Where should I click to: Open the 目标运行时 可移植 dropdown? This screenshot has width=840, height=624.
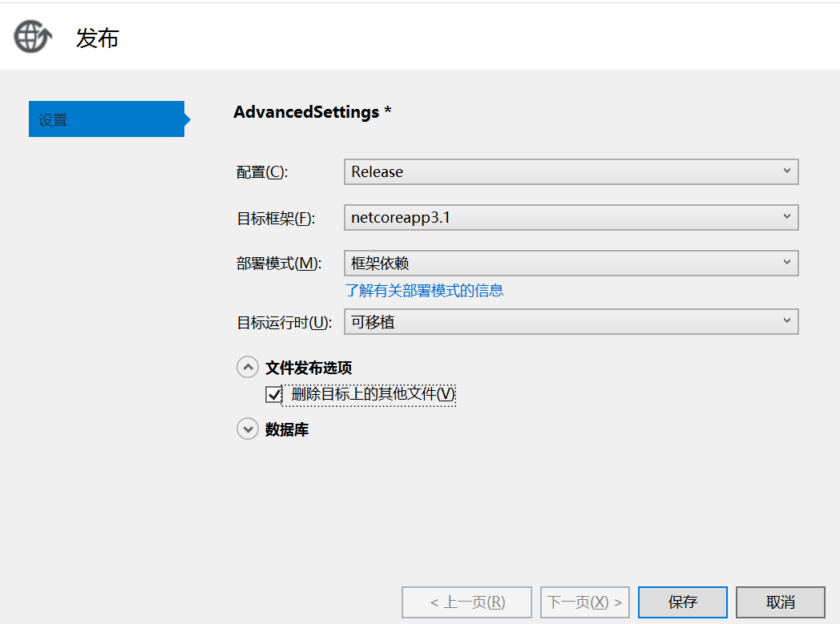click(571, 322)
